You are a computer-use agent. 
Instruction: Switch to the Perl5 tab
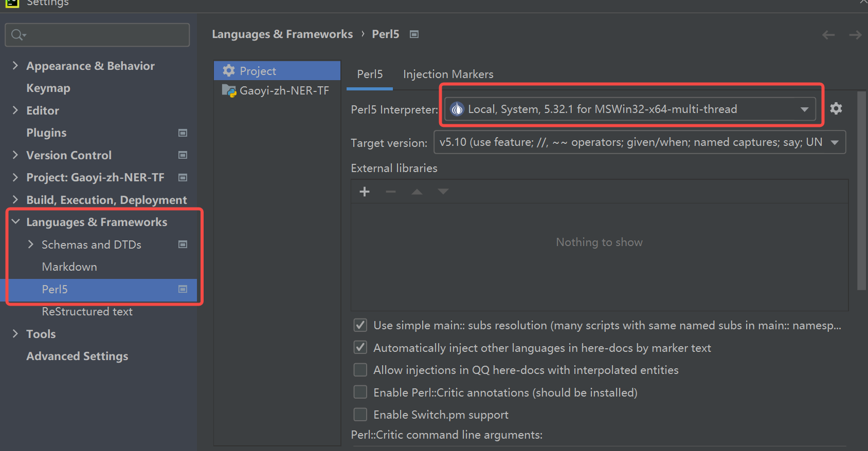click(370, 74)
